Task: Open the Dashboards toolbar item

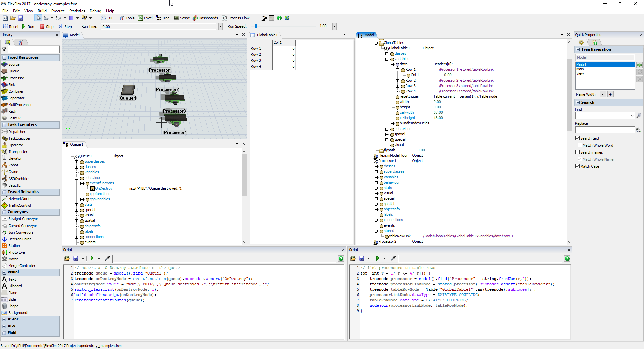Action: click(x=205, y=18)
